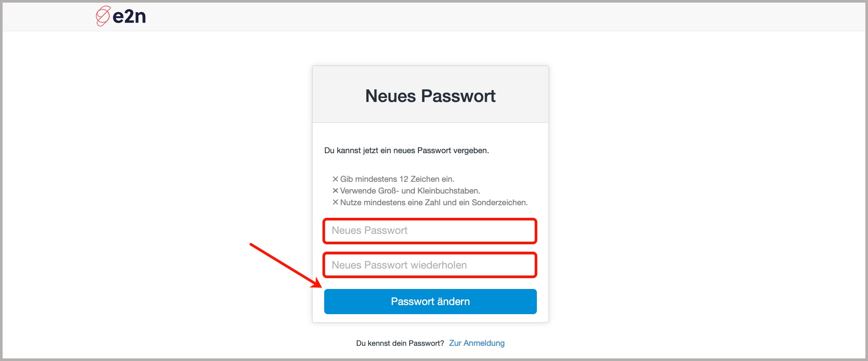Click the red outlined border of the second field
This screenshot has height=361, width=868.
[430, 253]
